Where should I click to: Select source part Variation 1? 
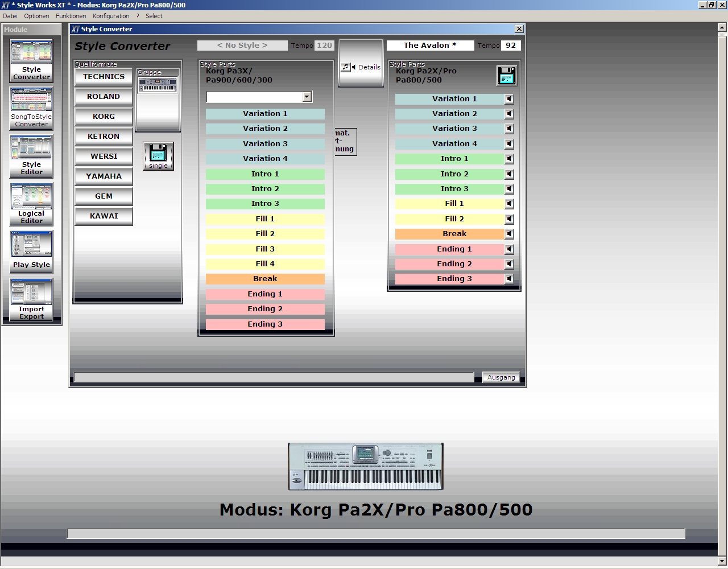[265, 114]
